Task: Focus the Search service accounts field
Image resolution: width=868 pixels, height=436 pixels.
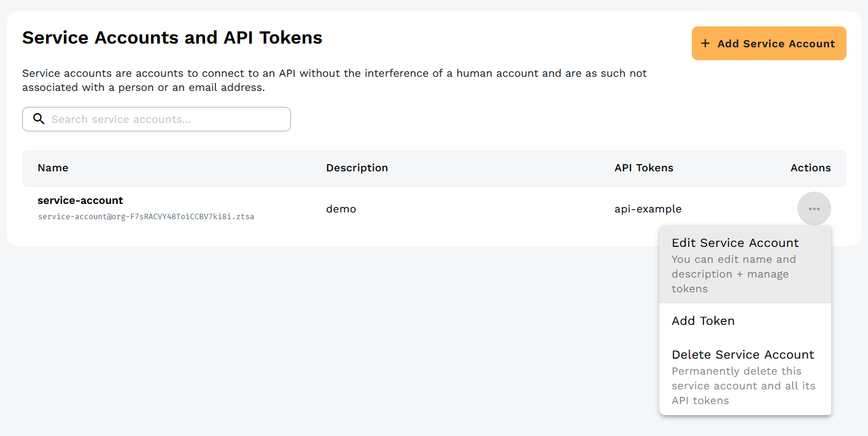Action: pos(166,119)
